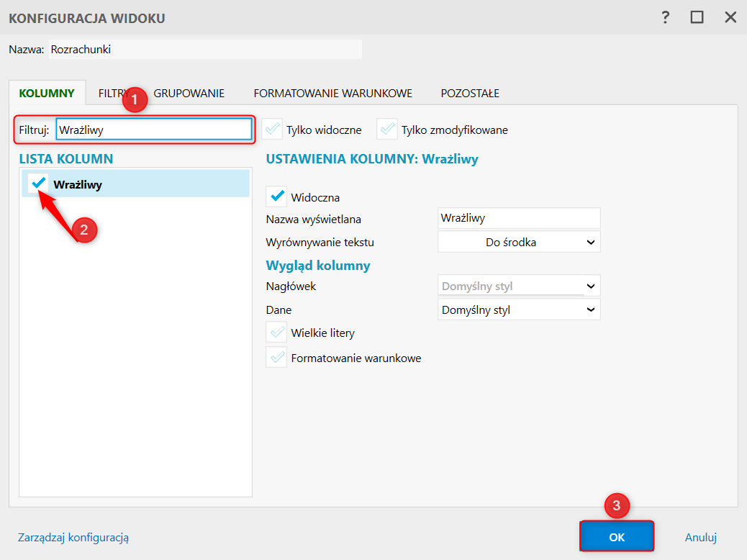Click the Filtruj text field
Viewport: 747px width, 560px height.
click(153, 130)
